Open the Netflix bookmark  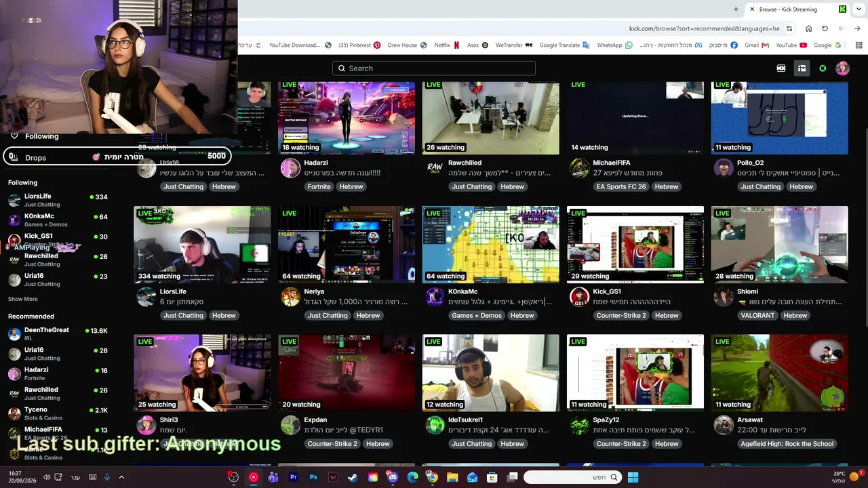click(447, 45)
